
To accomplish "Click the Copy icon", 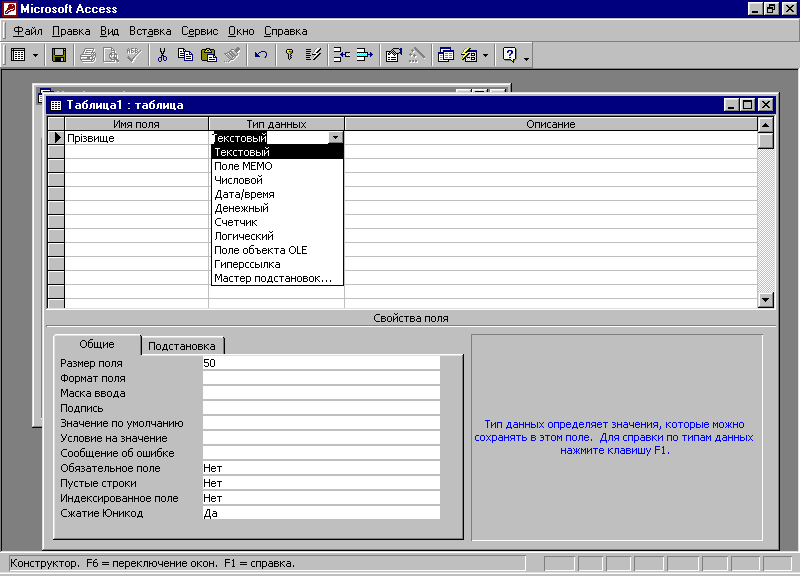I will 185,55.
